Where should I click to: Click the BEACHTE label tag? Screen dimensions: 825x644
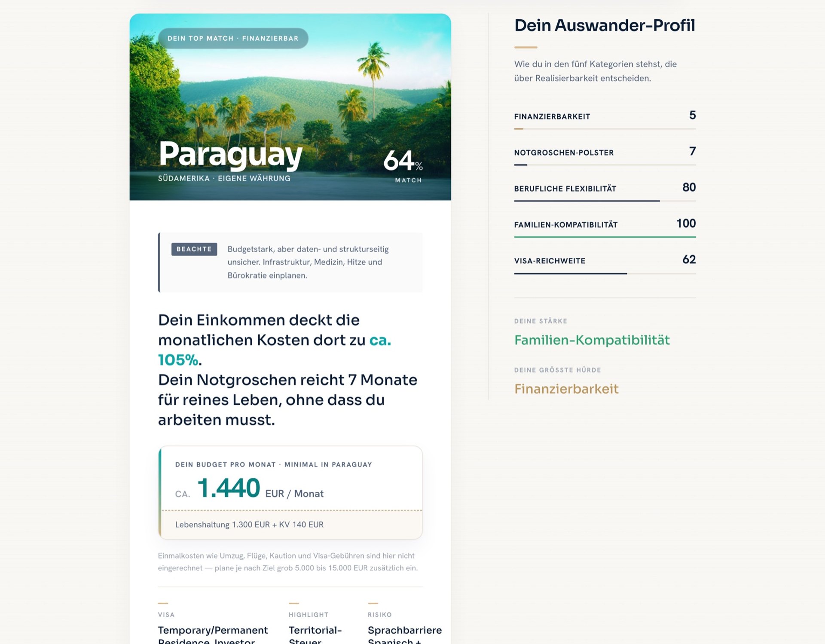click(194, 249)
